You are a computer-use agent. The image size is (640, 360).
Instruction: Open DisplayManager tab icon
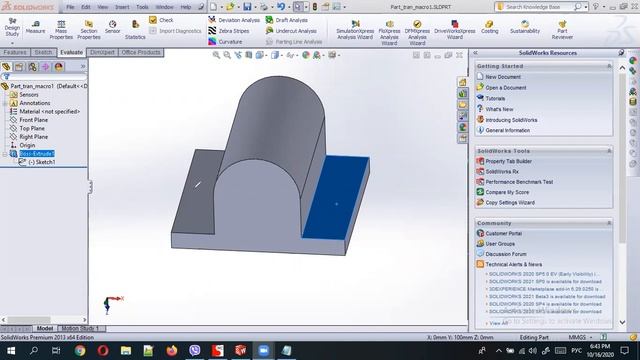coord(59,67)
